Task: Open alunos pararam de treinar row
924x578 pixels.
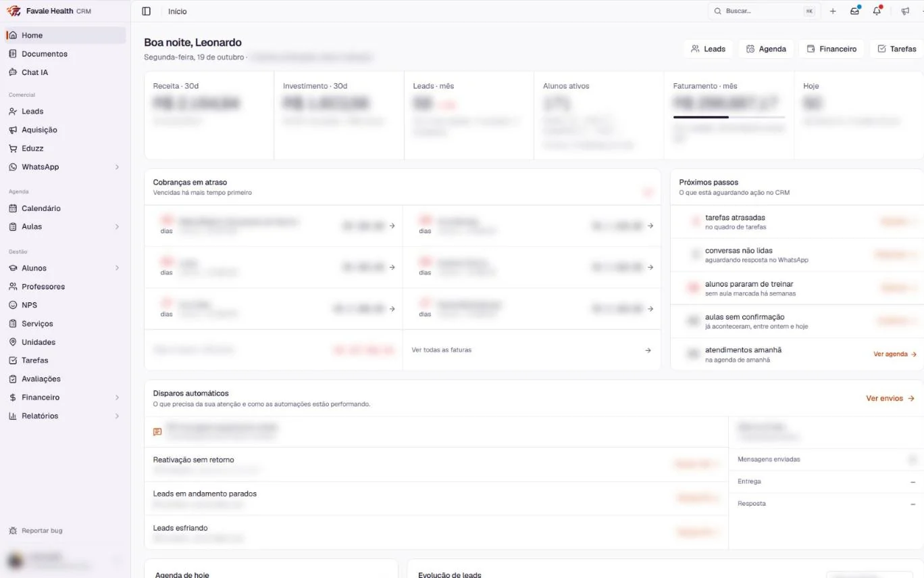Action: click(x=797, y=288)
